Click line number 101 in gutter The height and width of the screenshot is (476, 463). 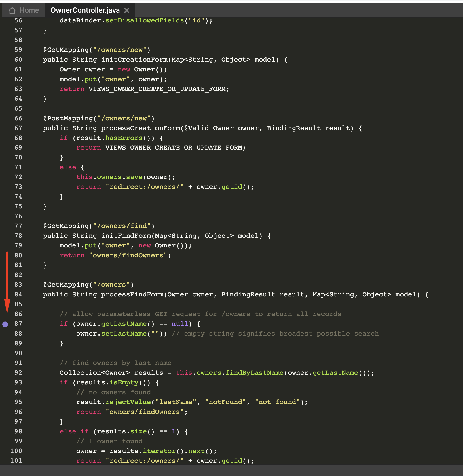pyautogui.click(x=16, y=461)
